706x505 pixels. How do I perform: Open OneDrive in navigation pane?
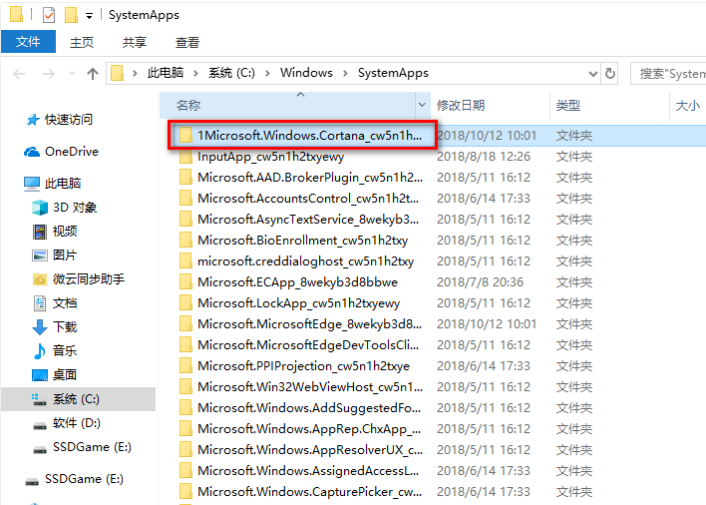pos(61,152)
